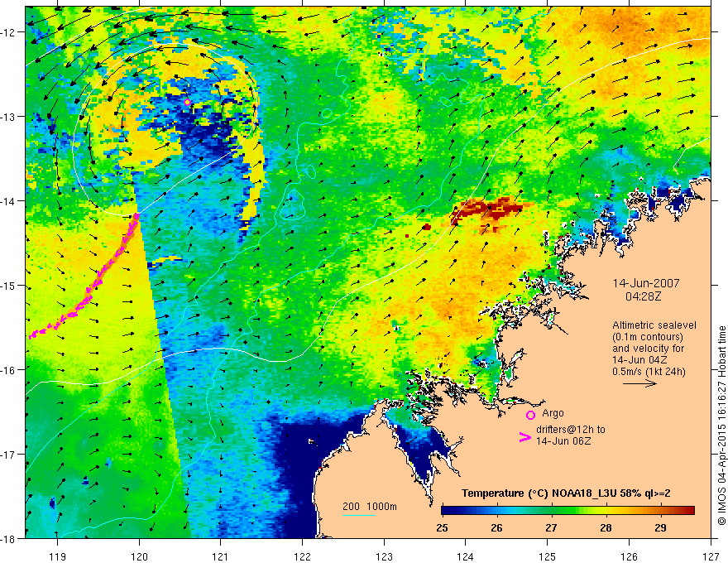Click the '14-Jun 06Z' drifter legend text
Viewport: 728px width, 563px height.
[563, 440]
